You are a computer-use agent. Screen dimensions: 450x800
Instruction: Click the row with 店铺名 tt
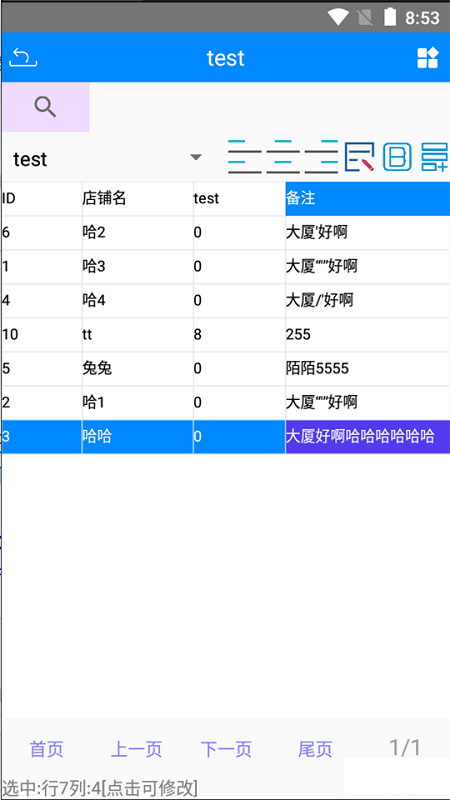226,334
